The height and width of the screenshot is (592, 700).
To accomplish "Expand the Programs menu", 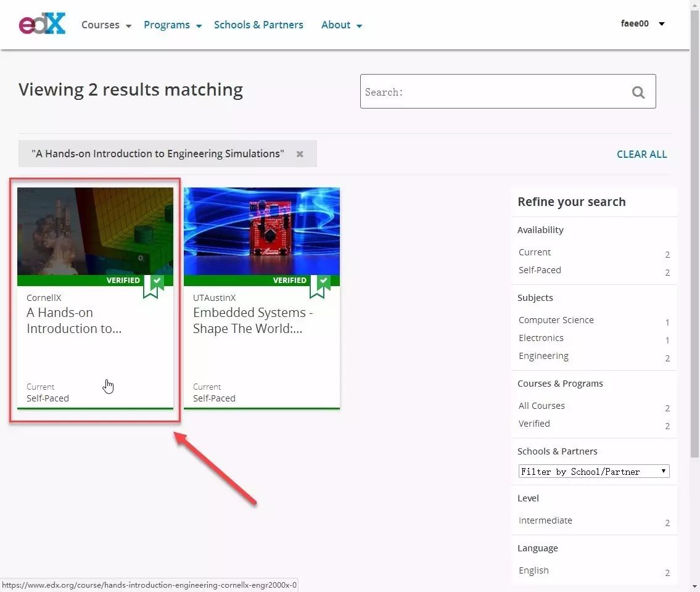I will point(173,25).
